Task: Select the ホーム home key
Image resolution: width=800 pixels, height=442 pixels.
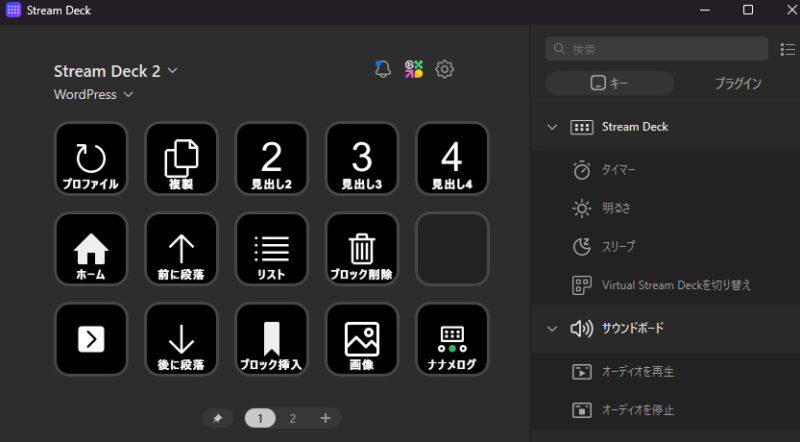Action: point(91,249)
